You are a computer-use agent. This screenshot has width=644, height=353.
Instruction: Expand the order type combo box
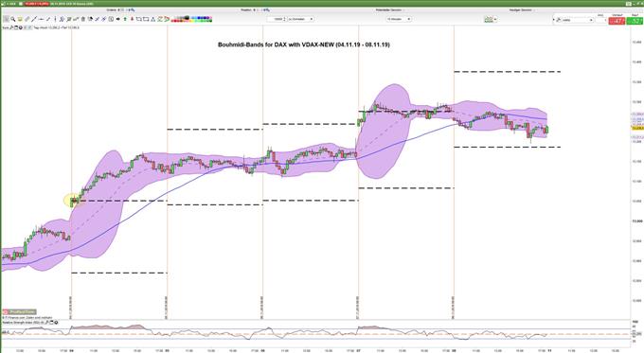click(578, 20)
